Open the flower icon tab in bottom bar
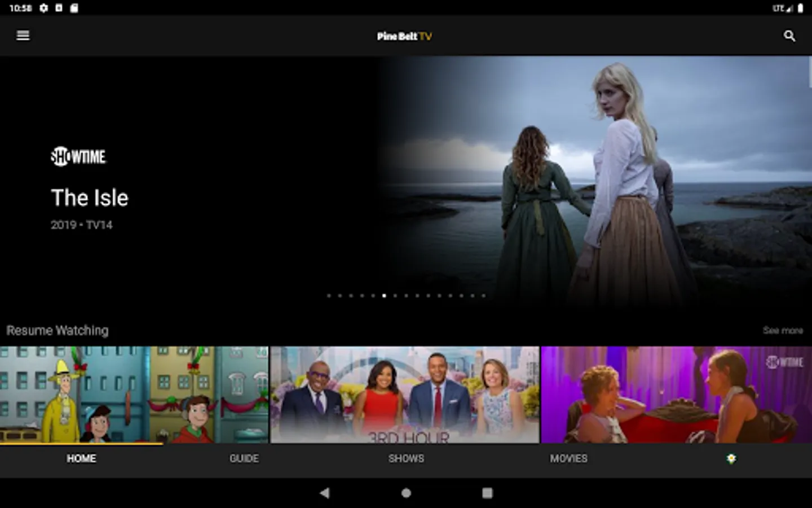Viewport: 812px width, 508px height. point(731,459)
